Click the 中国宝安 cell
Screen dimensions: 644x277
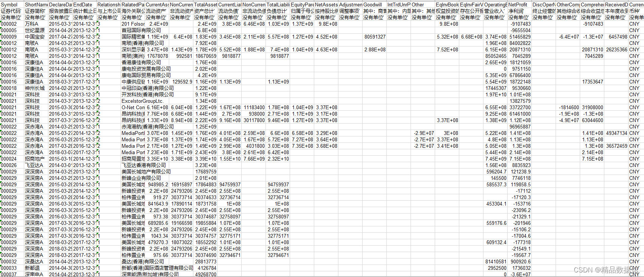coord(36,37)
